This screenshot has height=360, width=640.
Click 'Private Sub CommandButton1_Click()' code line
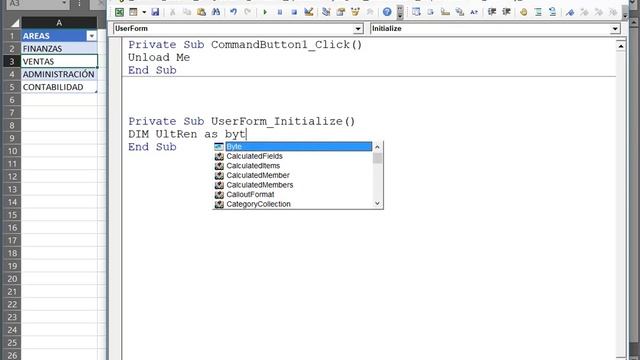245,45
